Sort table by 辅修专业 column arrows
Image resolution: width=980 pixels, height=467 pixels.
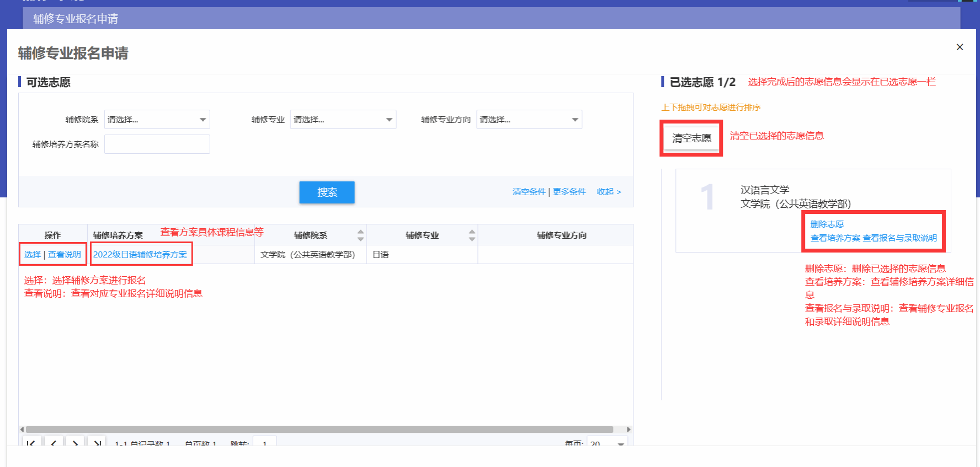coord(472,235)
